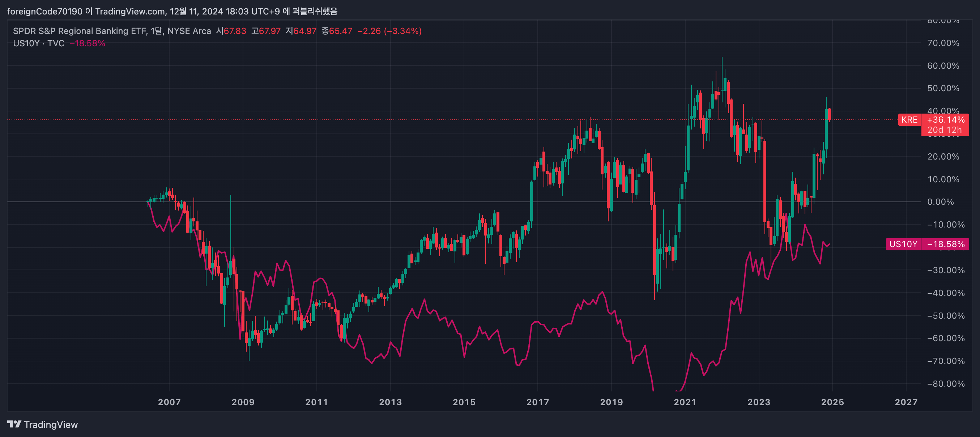Click the close value 65.47 in legend
Viewport: 980px width, 437px height.
coord(341,31)
